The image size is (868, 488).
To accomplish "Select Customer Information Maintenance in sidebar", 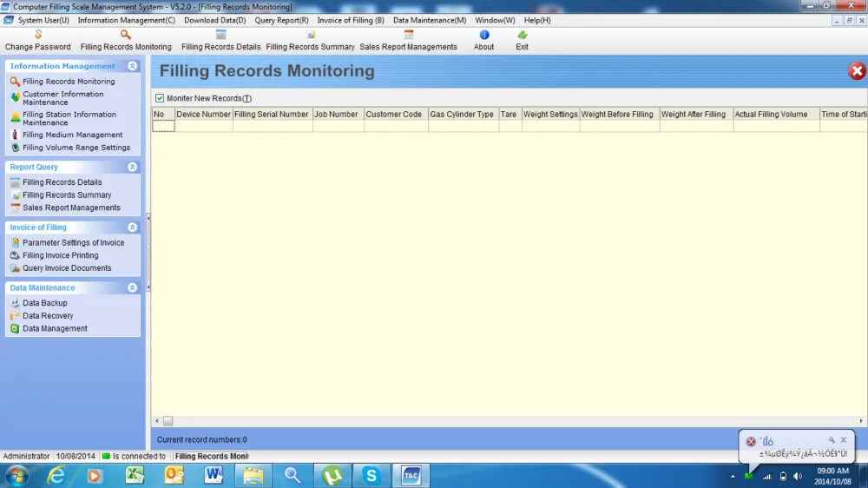I will pos(62,98).
